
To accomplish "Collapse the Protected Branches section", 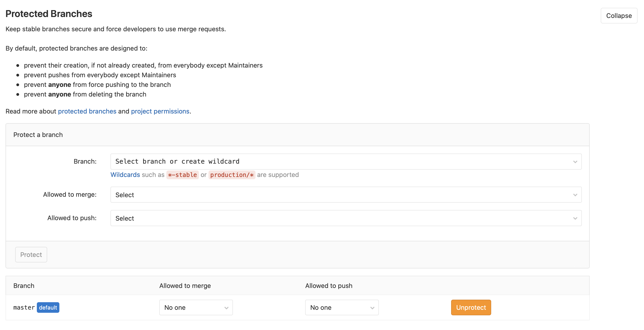I will [618, 16].
